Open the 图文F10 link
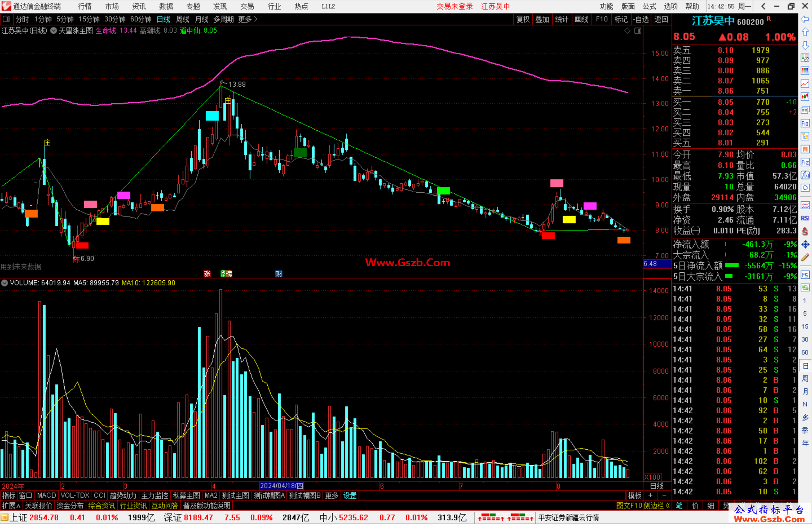The image size is (812, 524). click(x=629, y=506)
